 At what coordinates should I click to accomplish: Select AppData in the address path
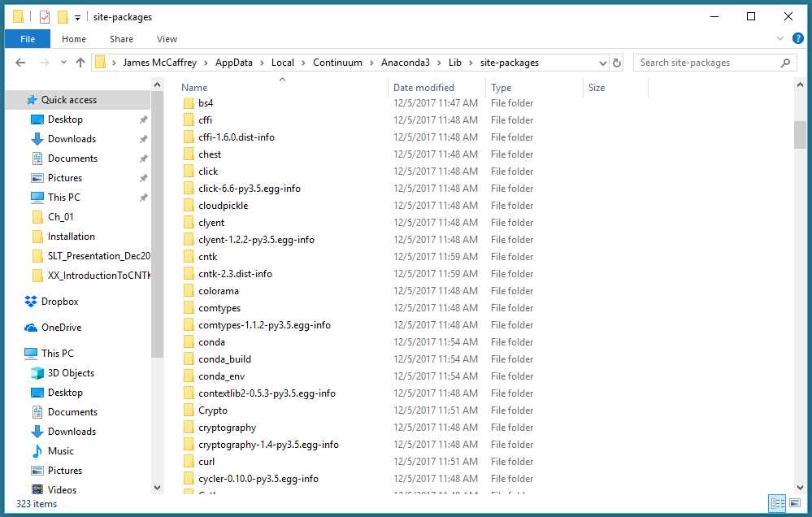click(x=233, y=63)
